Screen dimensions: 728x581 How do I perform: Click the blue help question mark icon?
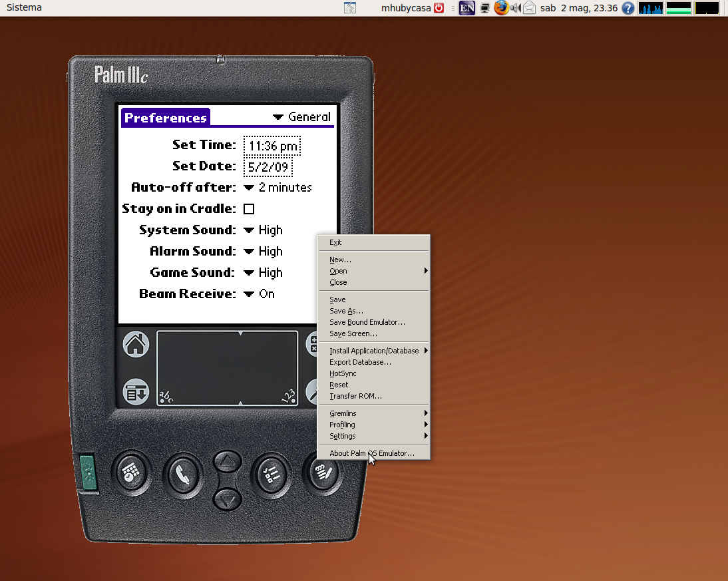pyautogui.click(x=628, y=8)
